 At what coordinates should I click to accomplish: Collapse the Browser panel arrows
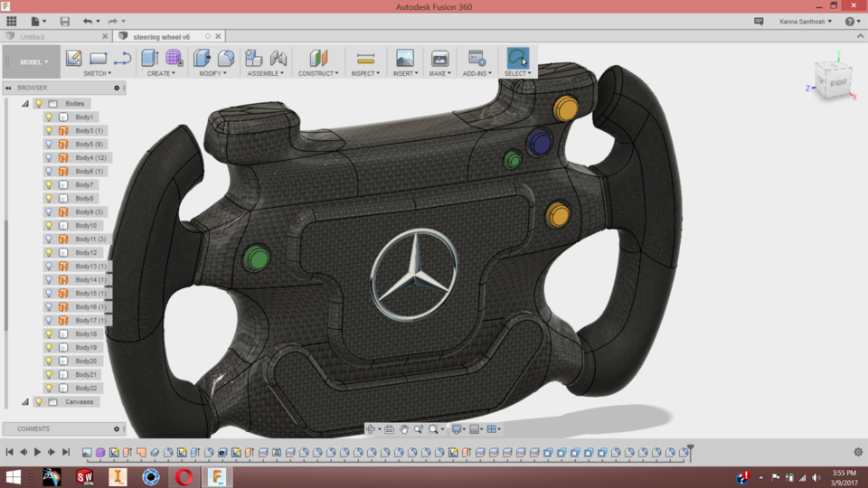pos(8,88)
